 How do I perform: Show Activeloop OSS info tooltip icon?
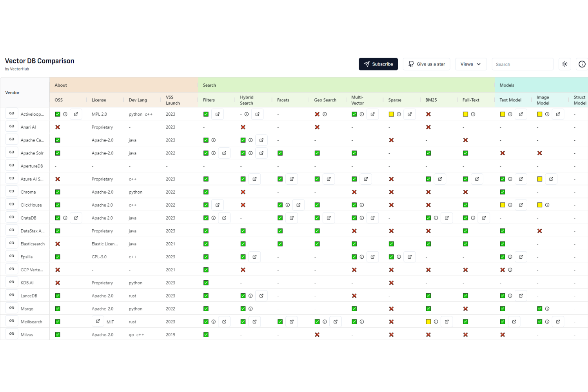click(65, 114)
